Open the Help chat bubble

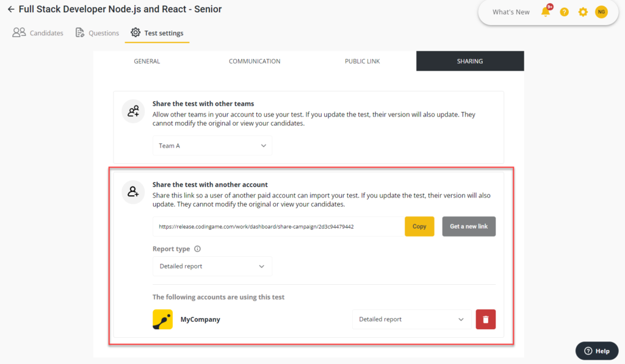pyautogui.click(x=596, y=351)
